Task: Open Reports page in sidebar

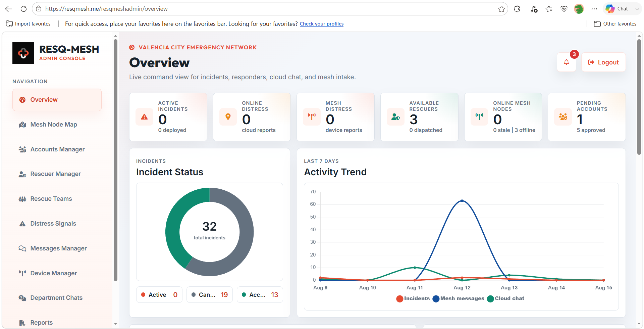Action: click(x=57, y=323)
